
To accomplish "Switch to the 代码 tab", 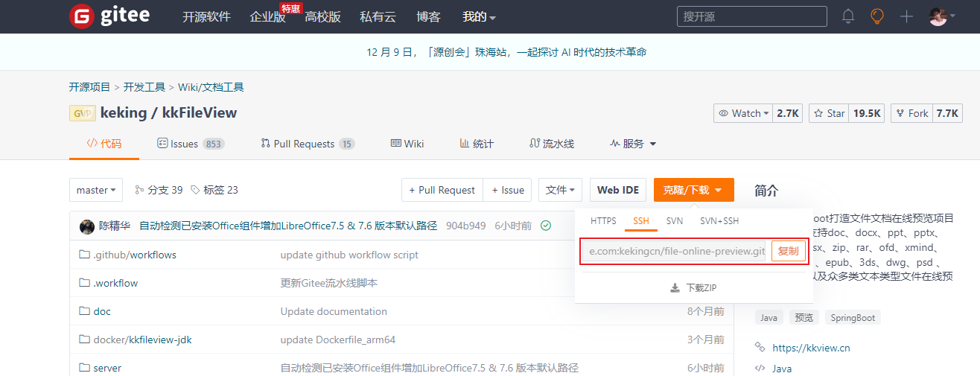I will click(104, 144).
